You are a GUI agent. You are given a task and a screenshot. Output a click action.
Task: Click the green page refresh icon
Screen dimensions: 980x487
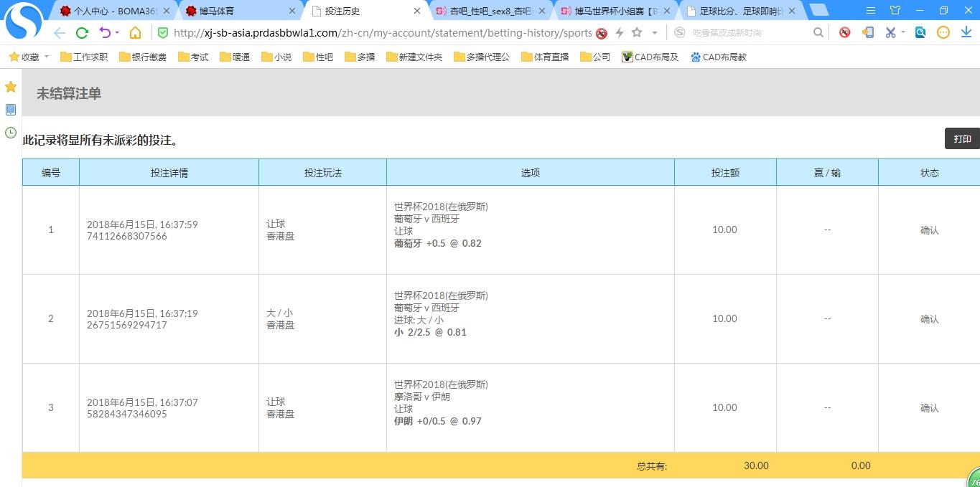click(x=82, y=33)
